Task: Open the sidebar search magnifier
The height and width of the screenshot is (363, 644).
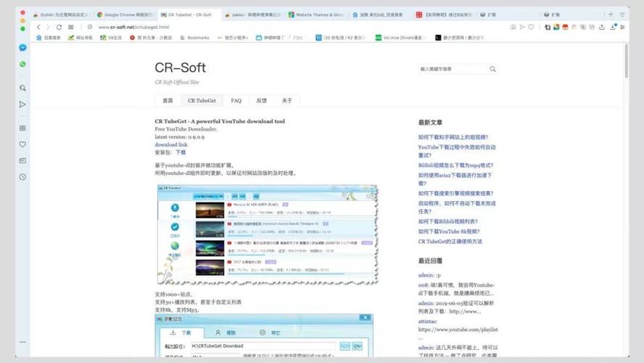Action: [22, 88]
